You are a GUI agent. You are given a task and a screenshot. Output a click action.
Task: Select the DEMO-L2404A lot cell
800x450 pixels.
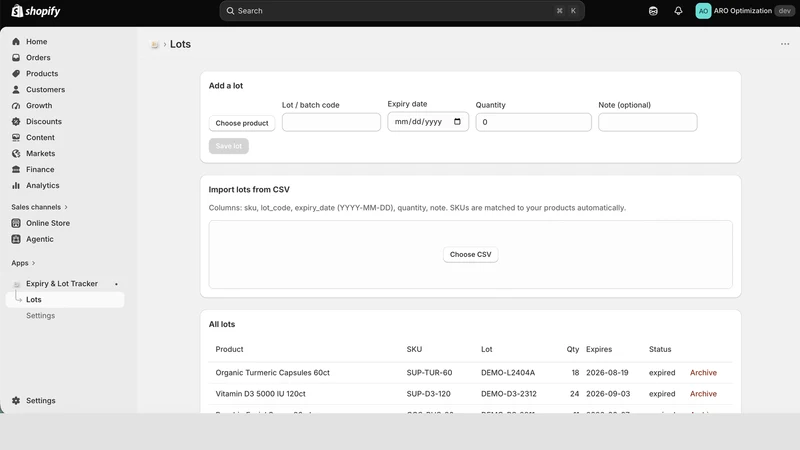(508, 373)
